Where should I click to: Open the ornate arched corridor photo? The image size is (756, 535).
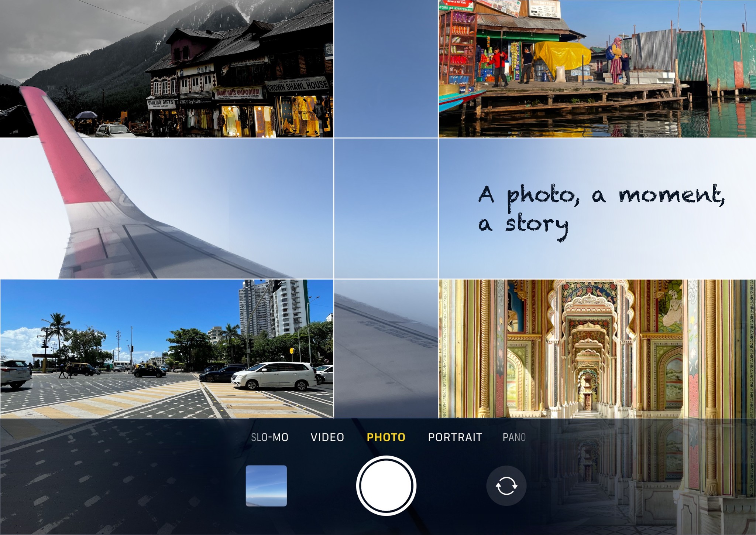point(597,348)
